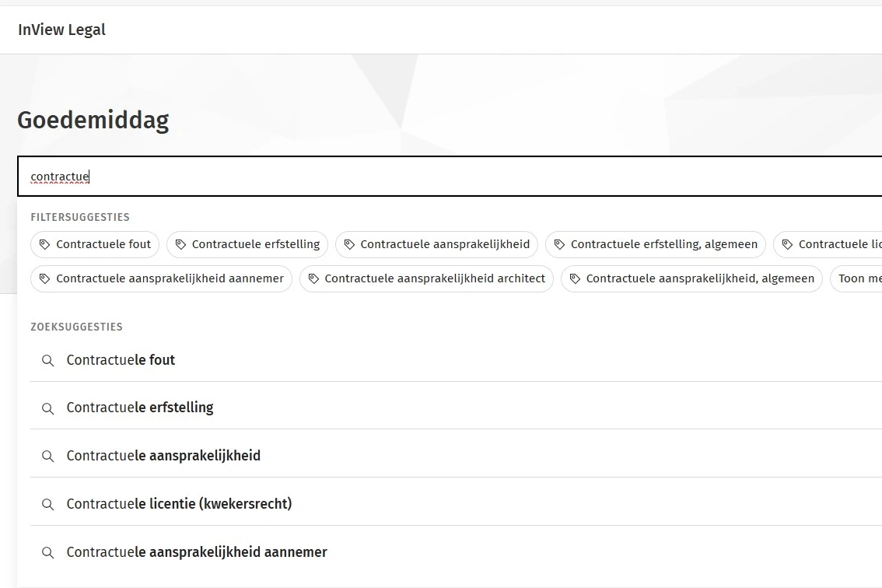Click magnifier icon beside licentie (kwekersrecht) suggestion
The image size is (882, 588).
click(48, 505)
